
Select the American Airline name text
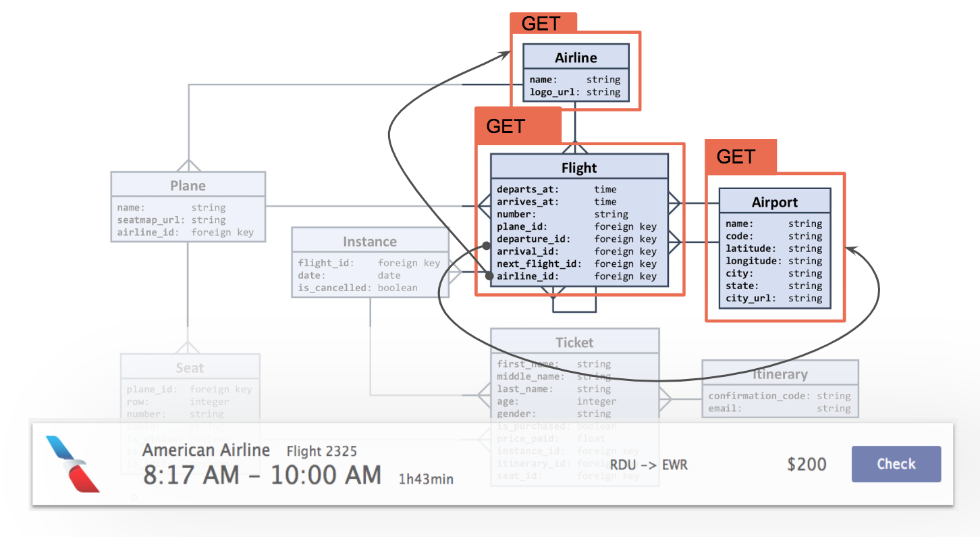pos(207,451)
